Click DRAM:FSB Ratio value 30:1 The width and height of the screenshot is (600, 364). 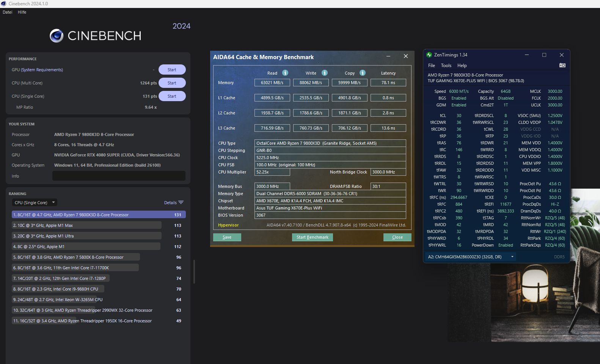[x=388, y=186]
